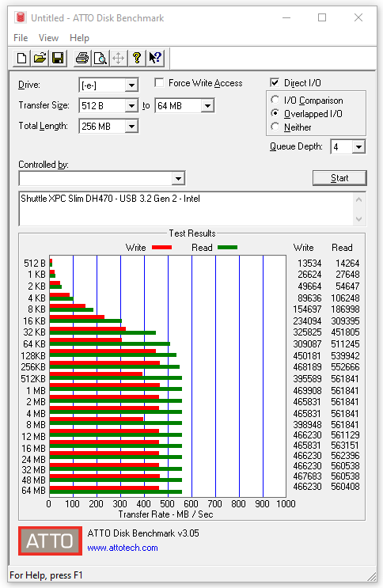Uncheck the Direct I/O checkbox
The height and width of the screenshot is (588, 383).
click(x=275, y=82)
